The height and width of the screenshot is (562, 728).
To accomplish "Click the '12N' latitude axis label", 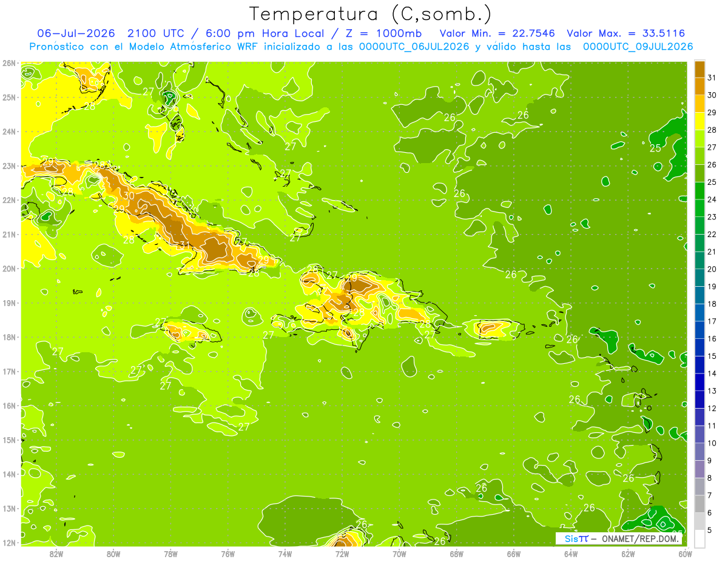I will pos(9,543).
